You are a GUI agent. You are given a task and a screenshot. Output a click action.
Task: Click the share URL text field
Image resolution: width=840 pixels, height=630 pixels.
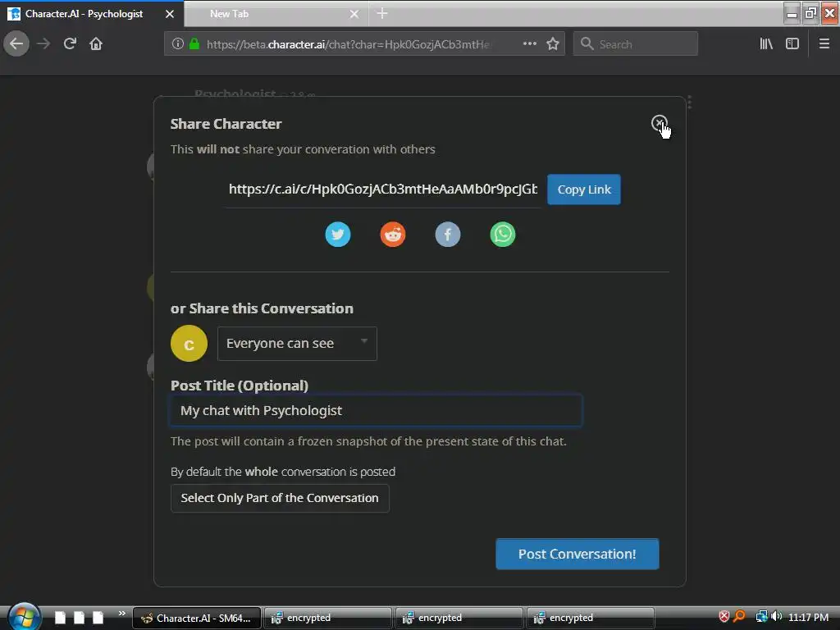pyautogui.click(x=382, y=189)
